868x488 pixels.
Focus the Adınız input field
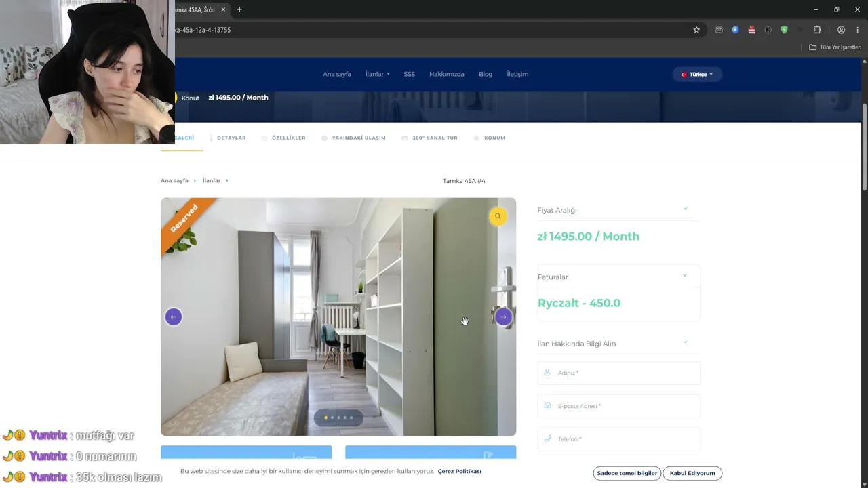tap(619, 373)
